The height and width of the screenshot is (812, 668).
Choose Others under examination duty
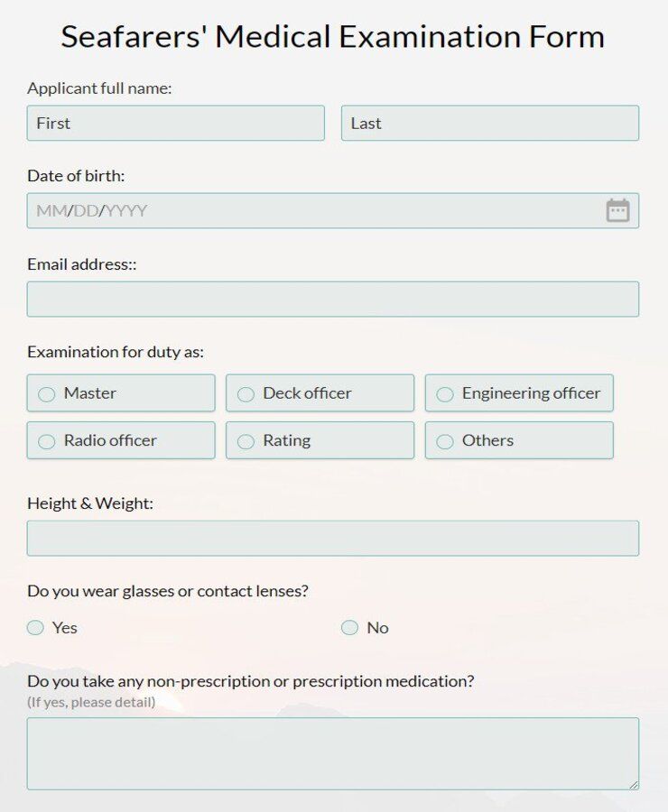[444, 440]
